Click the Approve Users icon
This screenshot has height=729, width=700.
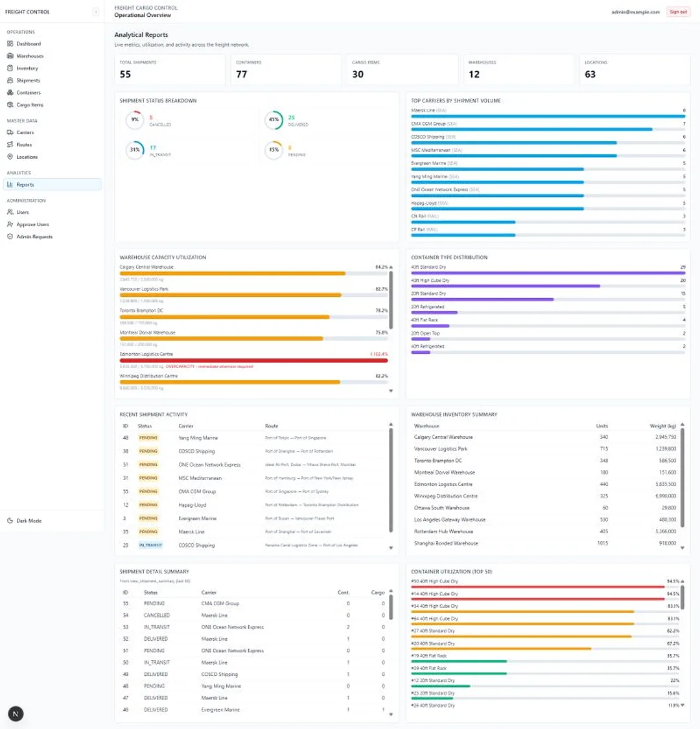tap(10, 224)
